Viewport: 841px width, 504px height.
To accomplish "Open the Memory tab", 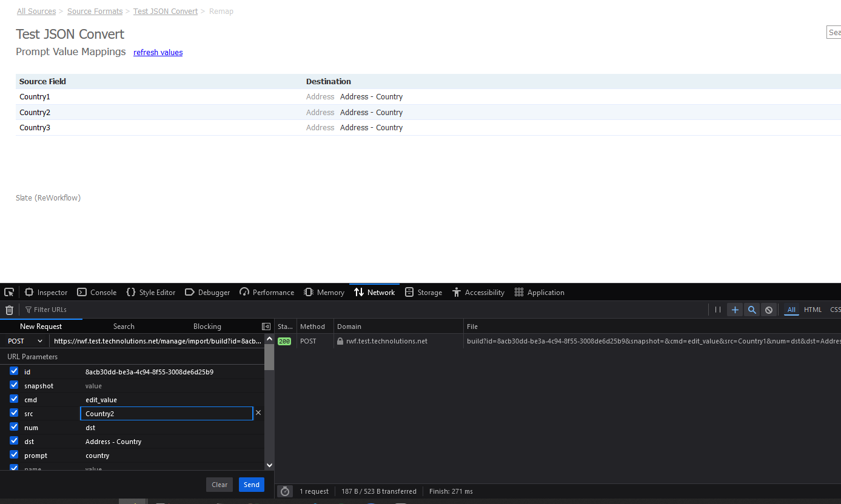I will (x=324, y=292).
